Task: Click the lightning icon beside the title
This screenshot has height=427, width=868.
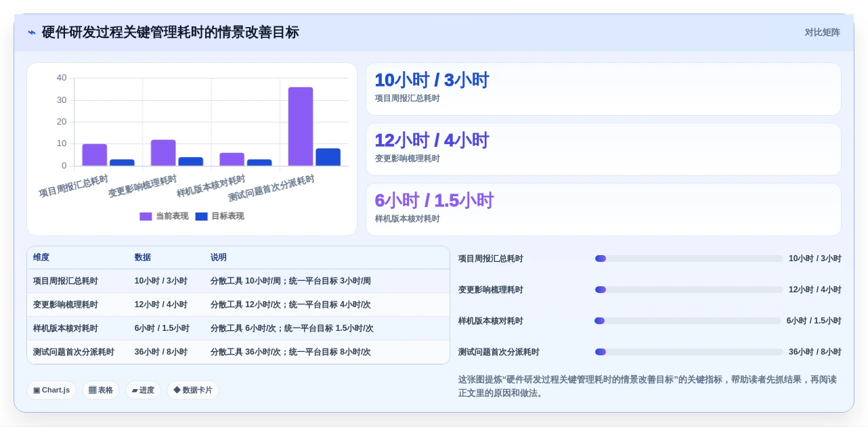Action: click(32, 32)
